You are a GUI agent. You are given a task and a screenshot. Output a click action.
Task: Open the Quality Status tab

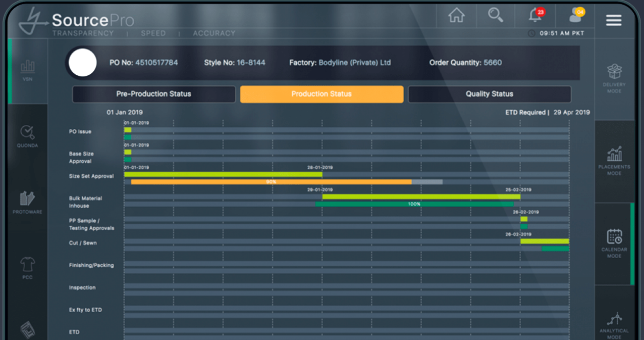(x=490, y=94)
